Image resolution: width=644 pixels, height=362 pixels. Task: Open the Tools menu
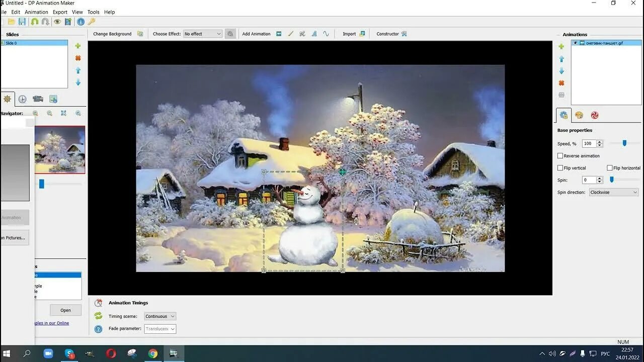click(94, 12)
